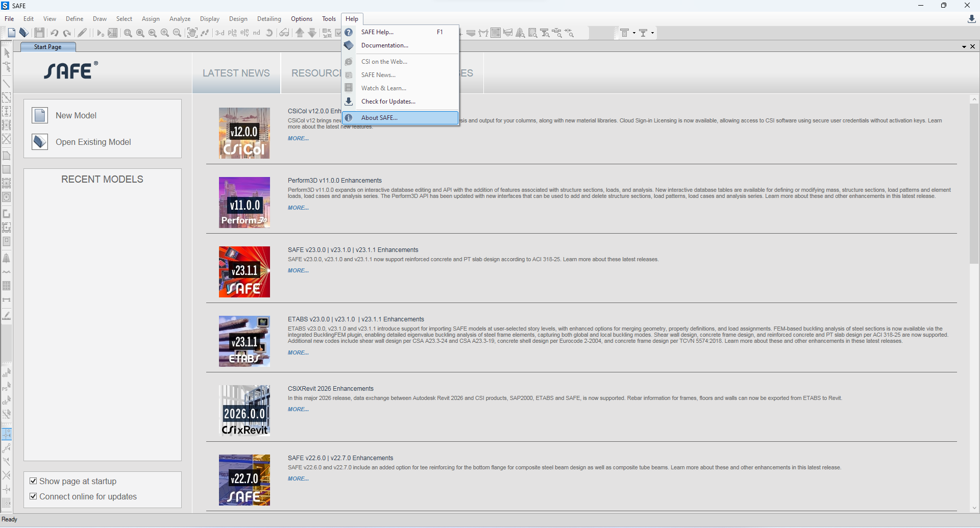The width and height of the screenshot is (980, 528).
Task: Click the Run Analysis play icon
Action: (100, 33)
